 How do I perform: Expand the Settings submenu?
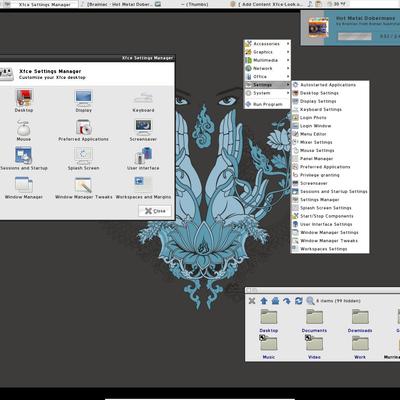tap(267, 85)
